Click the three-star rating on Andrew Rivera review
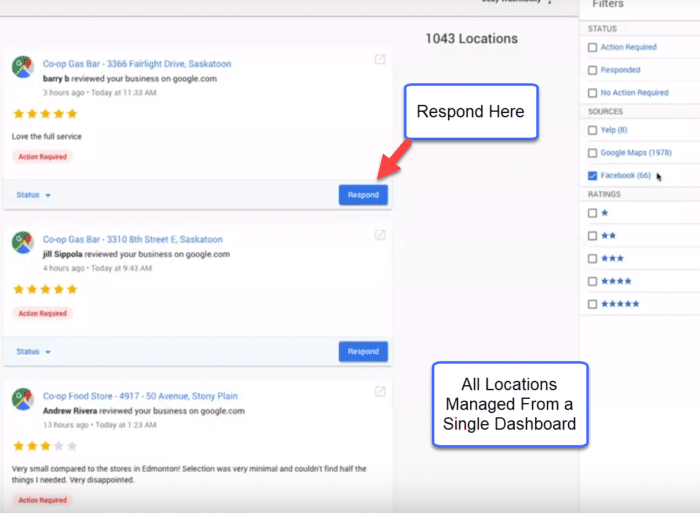The height and width of the screenshot is (513, 700). [46, 446]
